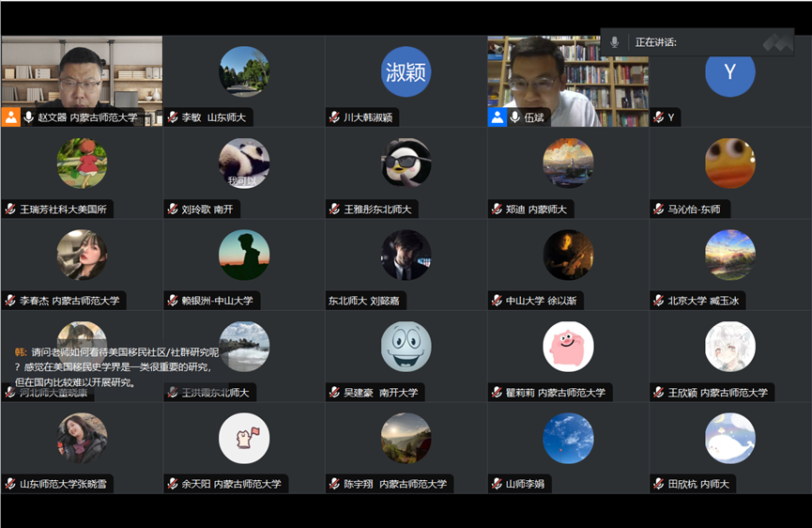Click the microphone icon in the 正在讲话 bar
The image size is (812, 528).
coord(615,42)
